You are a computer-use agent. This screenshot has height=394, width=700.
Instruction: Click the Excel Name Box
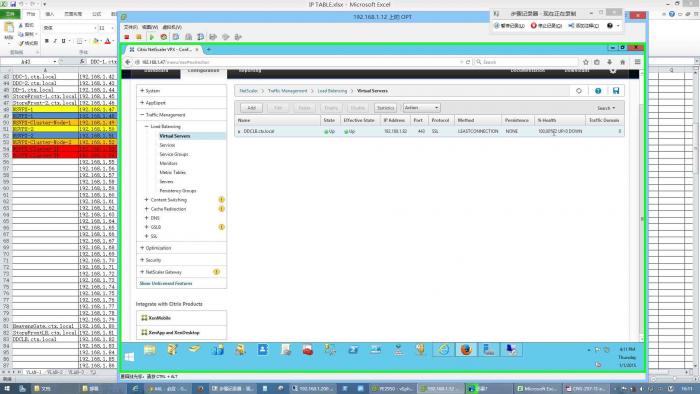tap(29, 62)
